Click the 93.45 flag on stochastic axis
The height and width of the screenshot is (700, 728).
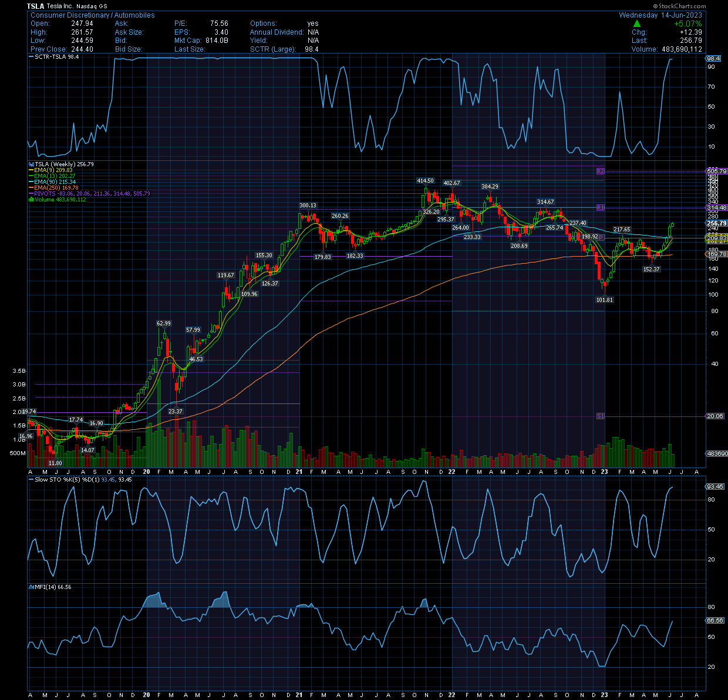point(714,487)
